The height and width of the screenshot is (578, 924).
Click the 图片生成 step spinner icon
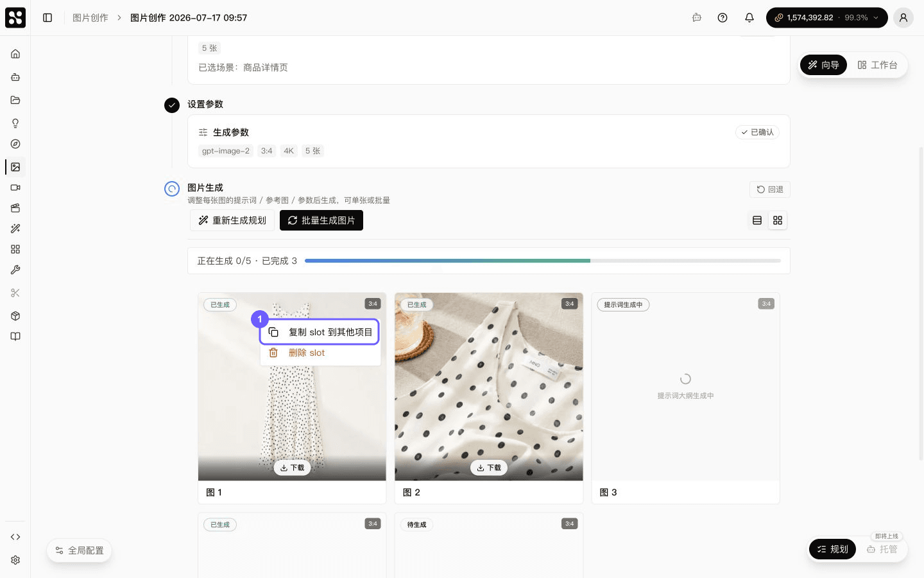click(x=172, y=188)
